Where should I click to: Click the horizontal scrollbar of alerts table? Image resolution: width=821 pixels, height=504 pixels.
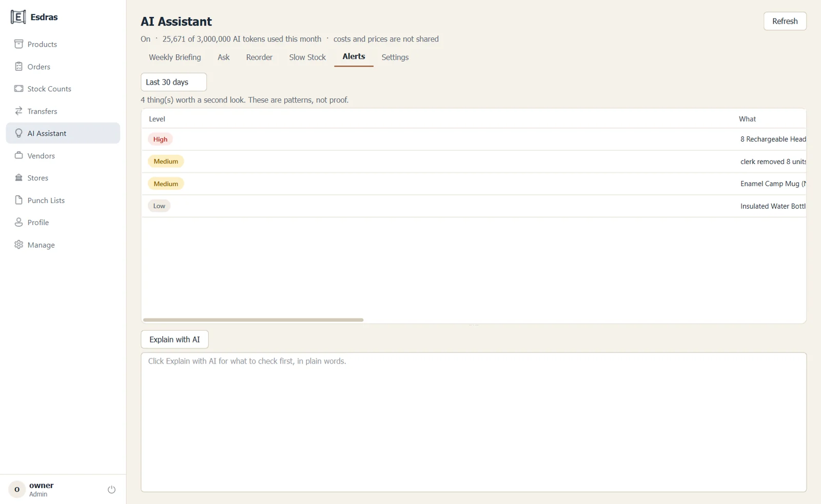253,320
